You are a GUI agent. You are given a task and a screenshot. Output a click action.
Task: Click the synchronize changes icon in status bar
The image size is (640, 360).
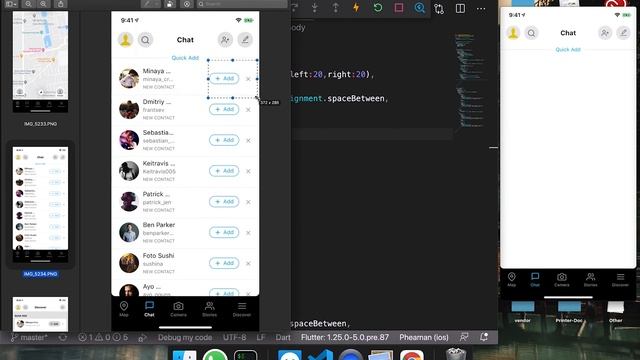[x=62, y=338]
